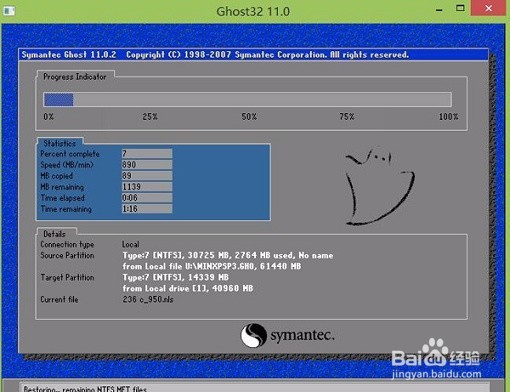Viewport: 510px width, 392px height.
Task: Click the Current file label
Action: point(59,299)
